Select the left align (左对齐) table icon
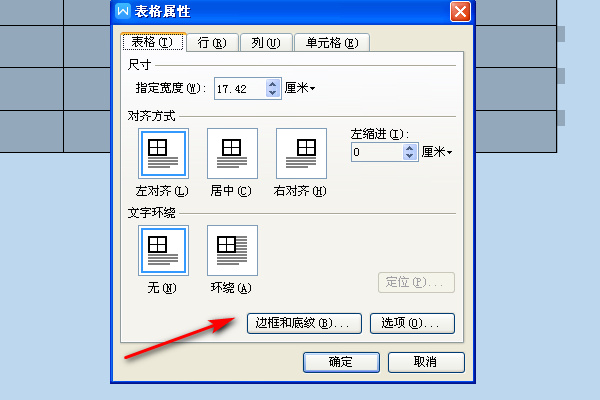Image resolution: width=600 pixels, height=400 pixels. point(163,153)
